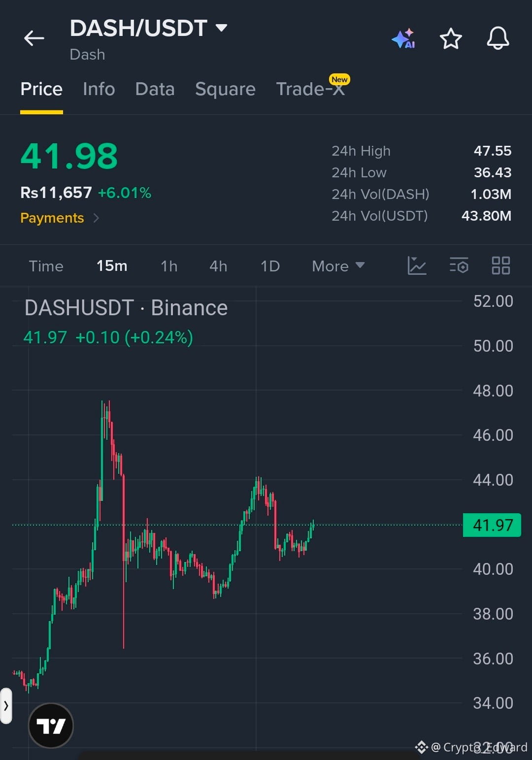Screen dimensions: 532x760
Task: Switch to the Price tab
Action: tap(41, 89)
